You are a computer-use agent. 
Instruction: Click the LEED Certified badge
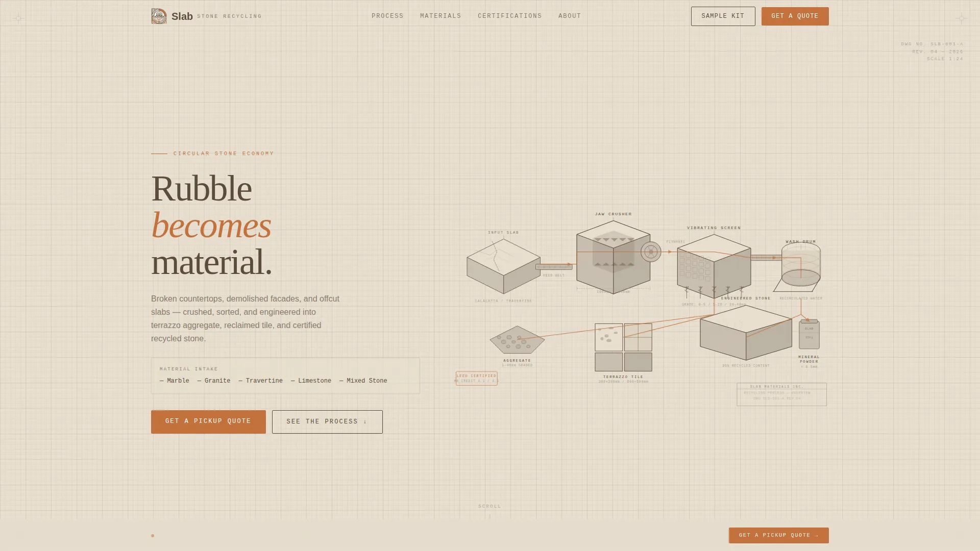476,378
